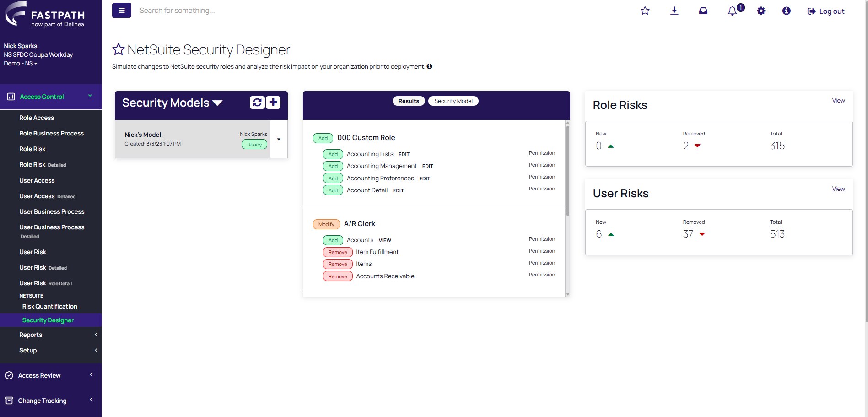Click View link in Role Risks
The image size is (868, 417).
tap(838, 100)
